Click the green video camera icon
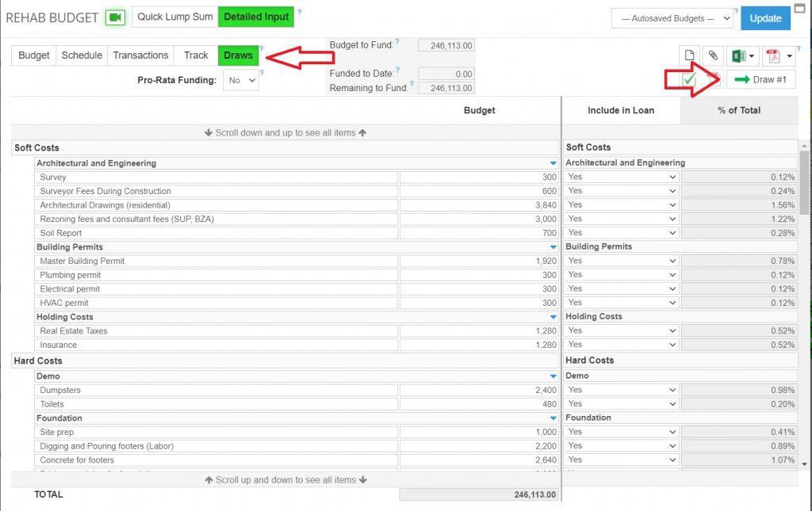Screen dimensions: 812x511 pos(117,17)
